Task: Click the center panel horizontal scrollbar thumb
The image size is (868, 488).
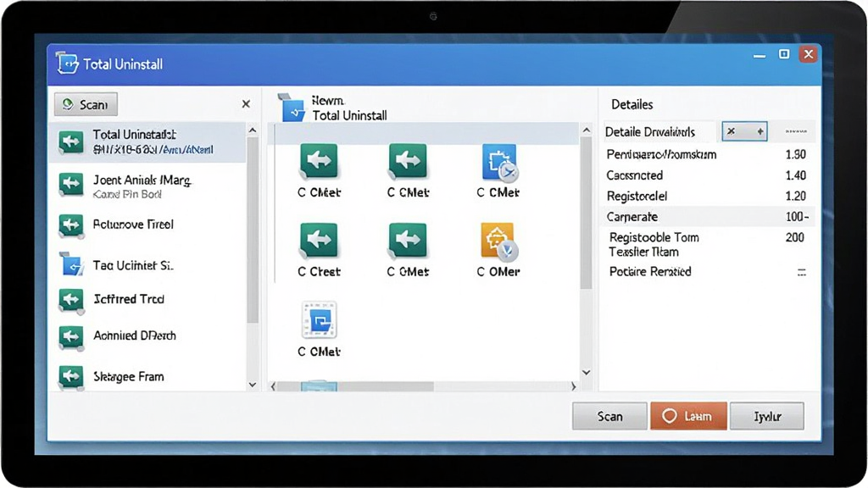Action: (x=355, y=386)
